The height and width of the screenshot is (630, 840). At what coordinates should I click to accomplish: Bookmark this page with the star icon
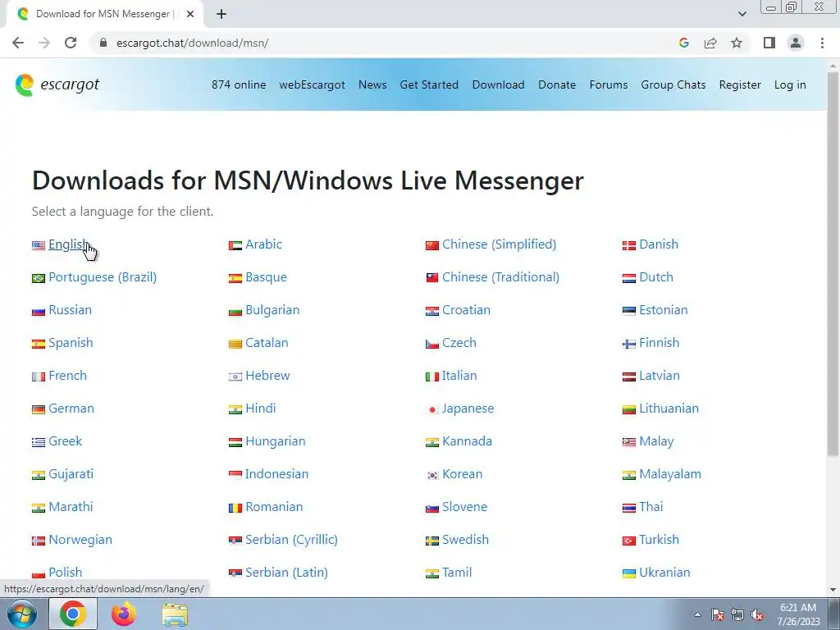coord(737,43)
